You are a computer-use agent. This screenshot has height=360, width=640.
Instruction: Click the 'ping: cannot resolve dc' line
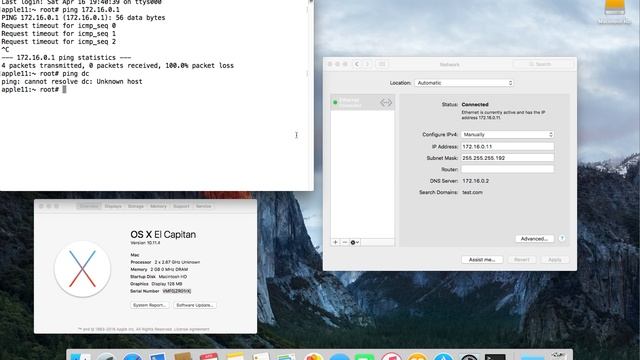point(72,82)
